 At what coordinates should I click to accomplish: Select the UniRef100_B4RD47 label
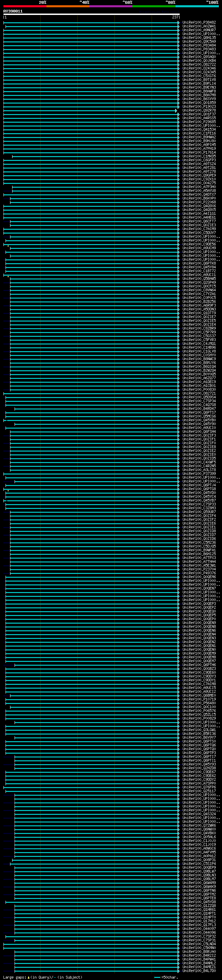click(199, 409)
